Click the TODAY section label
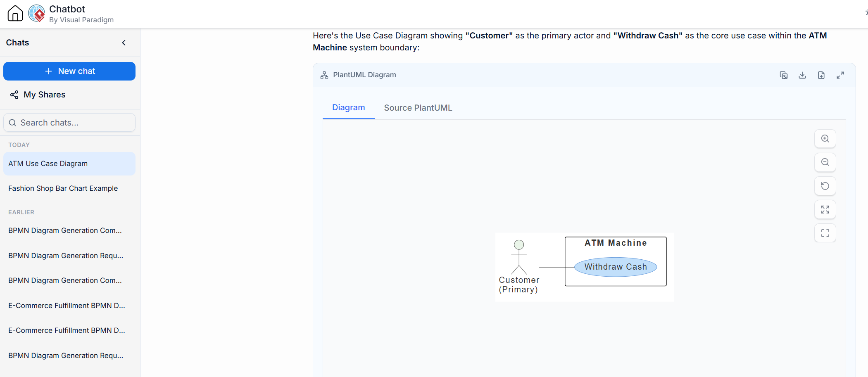This screenshot has width=868, height=377. (19, 145)
